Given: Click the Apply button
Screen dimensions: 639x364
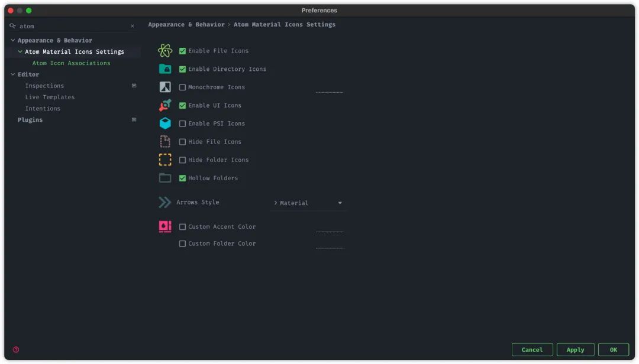Looking at the screenshot, I should point(575,350).
